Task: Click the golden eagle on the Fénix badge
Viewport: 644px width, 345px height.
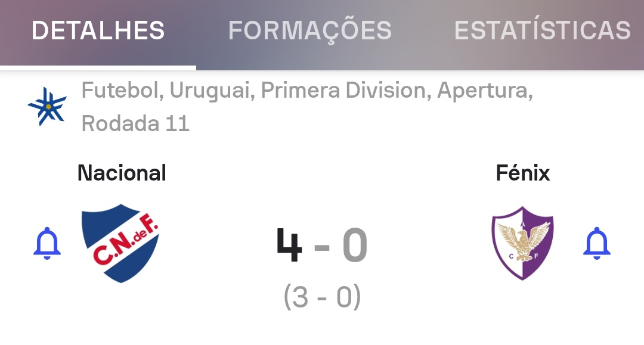Action: [x=524, y=240]
